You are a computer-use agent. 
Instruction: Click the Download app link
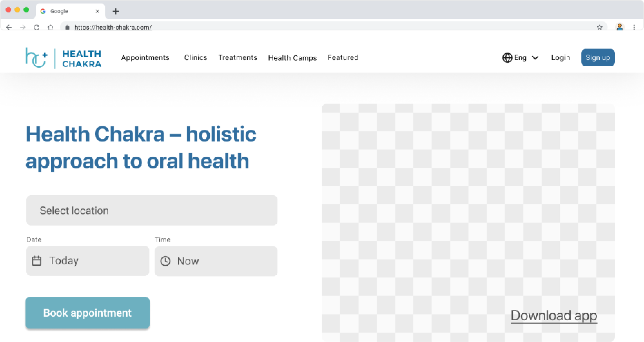[x=554, y=315]
